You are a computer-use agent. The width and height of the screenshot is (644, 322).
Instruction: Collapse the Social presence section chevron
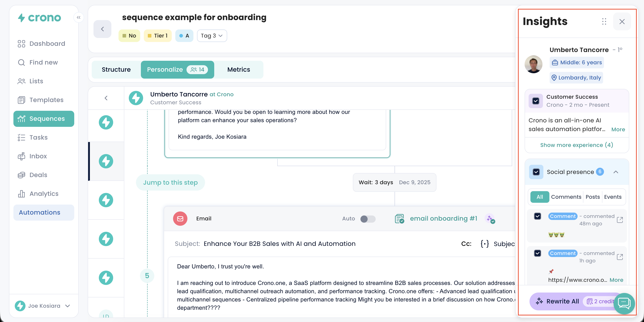click(x=616, y=172)
